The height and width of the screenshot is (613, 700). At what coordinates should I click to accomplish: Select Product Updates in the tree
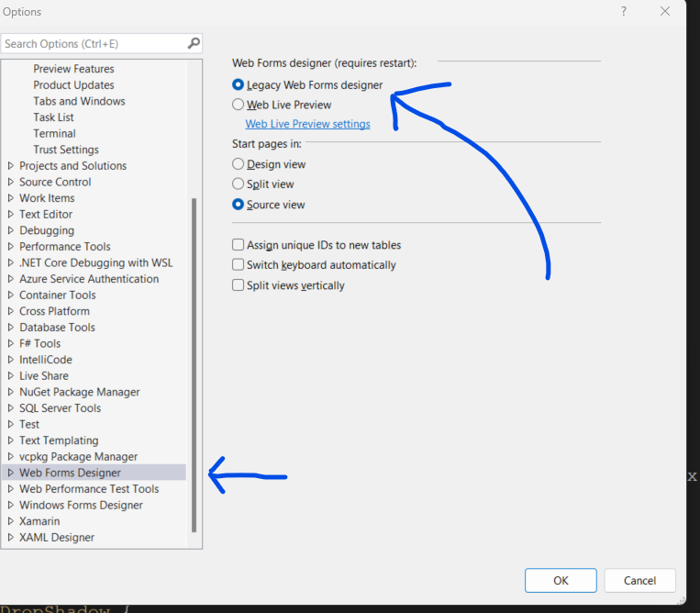(x=73, y=84)
